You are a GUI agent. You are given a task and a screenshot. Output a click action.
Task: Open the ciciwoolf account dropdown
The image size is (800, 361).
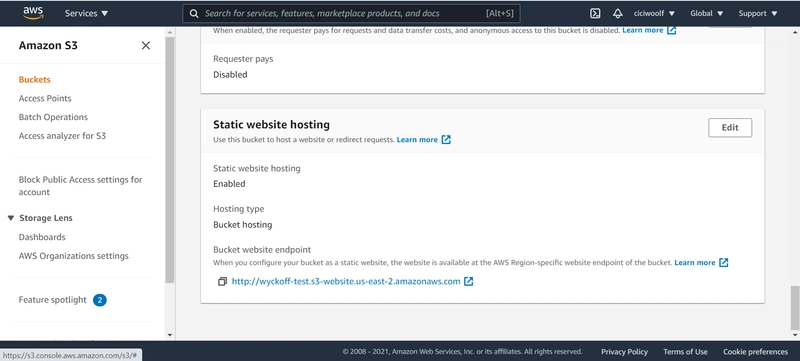coord(654,14)
